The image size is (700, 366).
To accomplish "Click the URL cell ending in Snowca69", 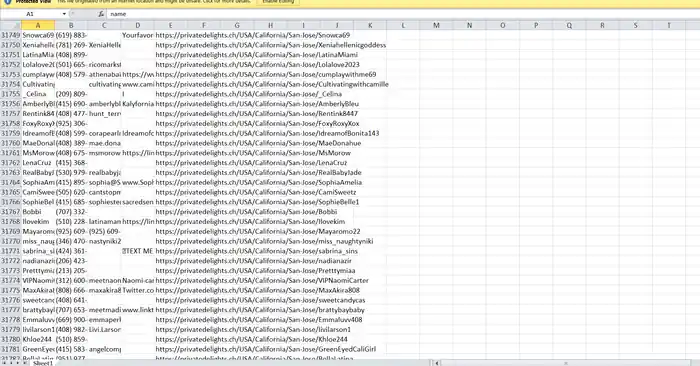I will pos(253,35).
